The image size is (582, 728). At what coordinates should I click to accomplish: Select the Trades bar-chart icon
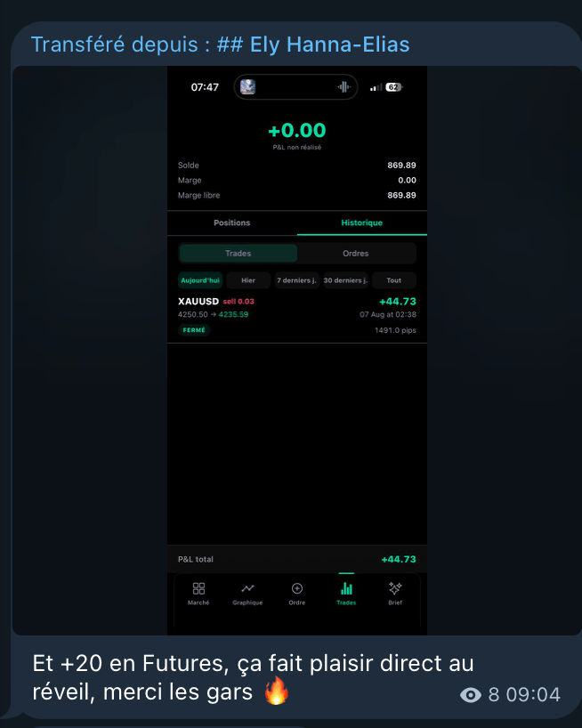(346, 588)
